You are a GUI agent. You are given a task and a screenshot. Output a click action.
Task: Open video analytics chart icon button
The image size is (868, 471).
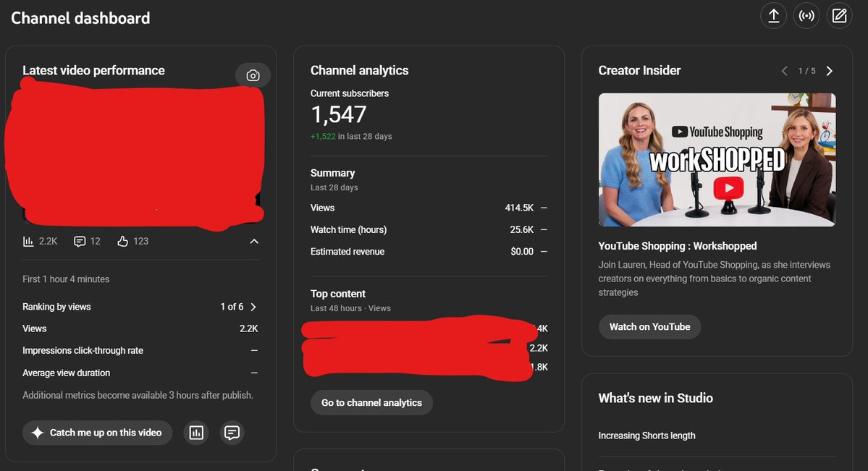196,433
